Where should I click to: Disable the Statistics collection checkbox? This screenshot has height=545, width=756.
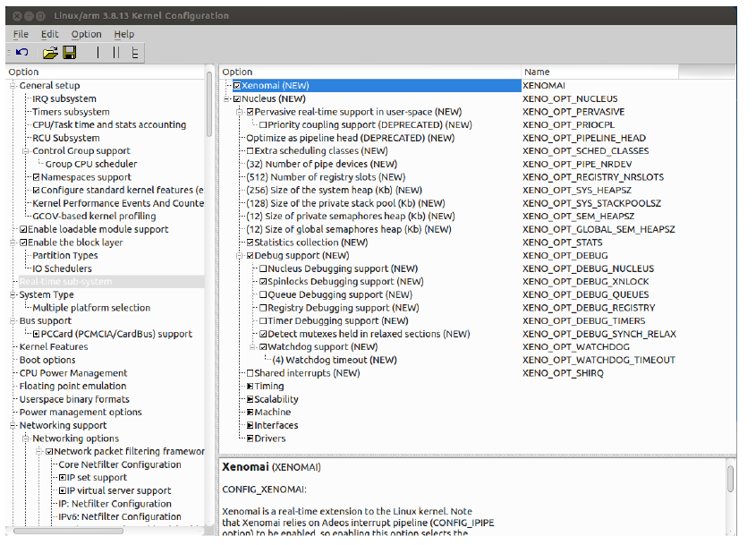point(251,243)
